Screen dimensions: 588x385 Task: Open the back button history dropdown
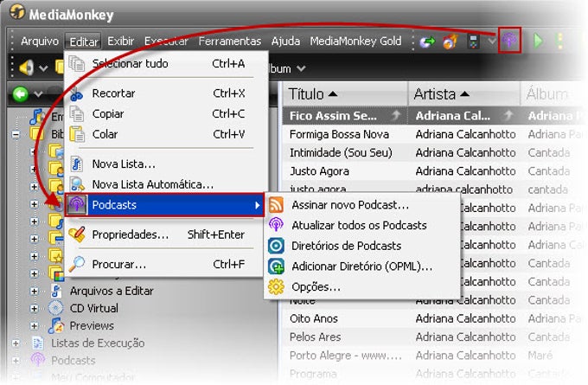[x=38, y=94]
